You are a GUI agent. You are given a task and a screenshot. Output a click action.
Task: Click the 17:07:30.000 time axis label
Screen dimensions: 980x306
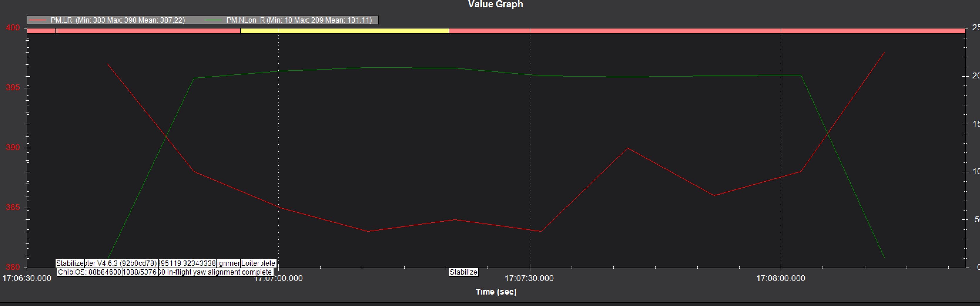[529, 278]
